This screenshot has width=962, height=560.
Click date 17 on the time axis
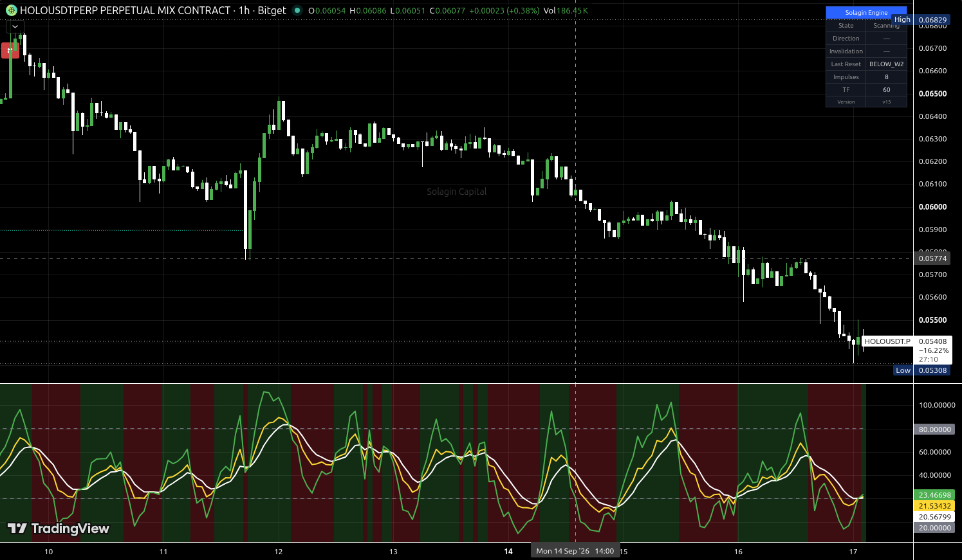pos(853,552)
